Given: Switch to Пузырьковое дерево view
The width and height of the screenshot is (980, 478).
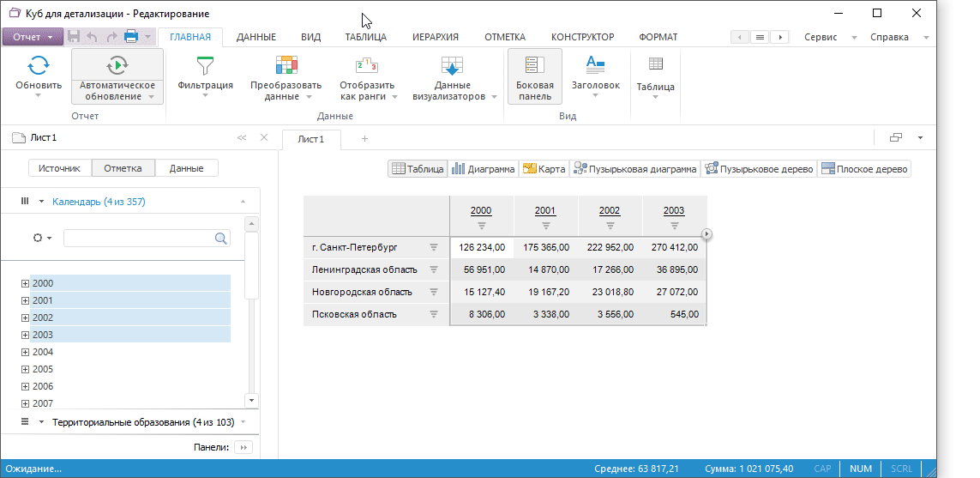Looking at the screenshot, I should tap(759, 169).
